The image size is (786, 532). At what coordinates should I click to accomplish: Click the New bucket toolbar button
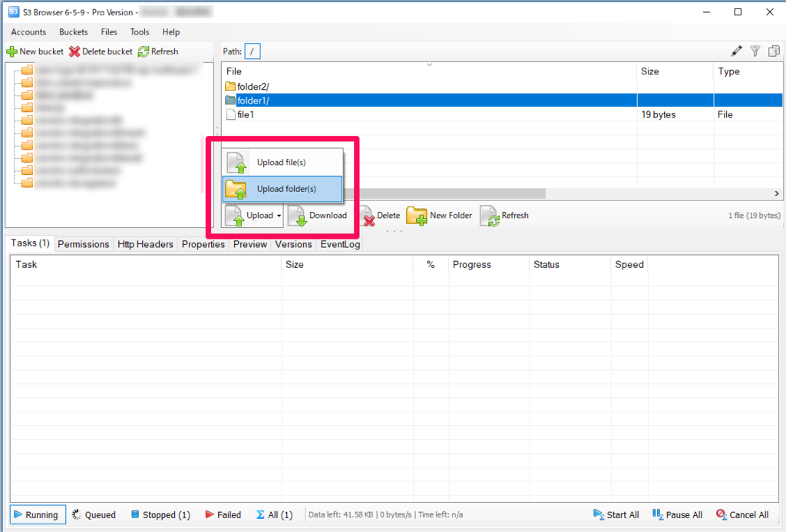click(35, 51)
